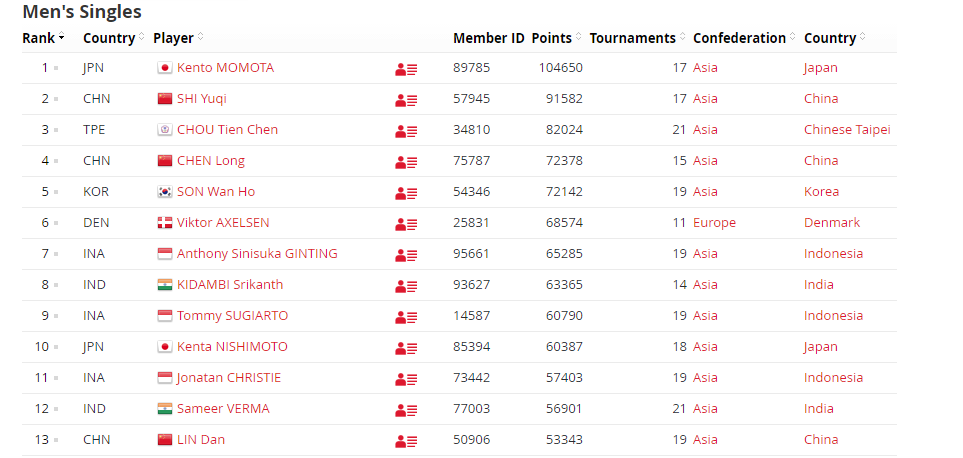Image resolution: width=963 pixels, height=458 pixels.
Task: Click the Korea flag icon beside SON Wan Ho
Action: coord(165,192)
